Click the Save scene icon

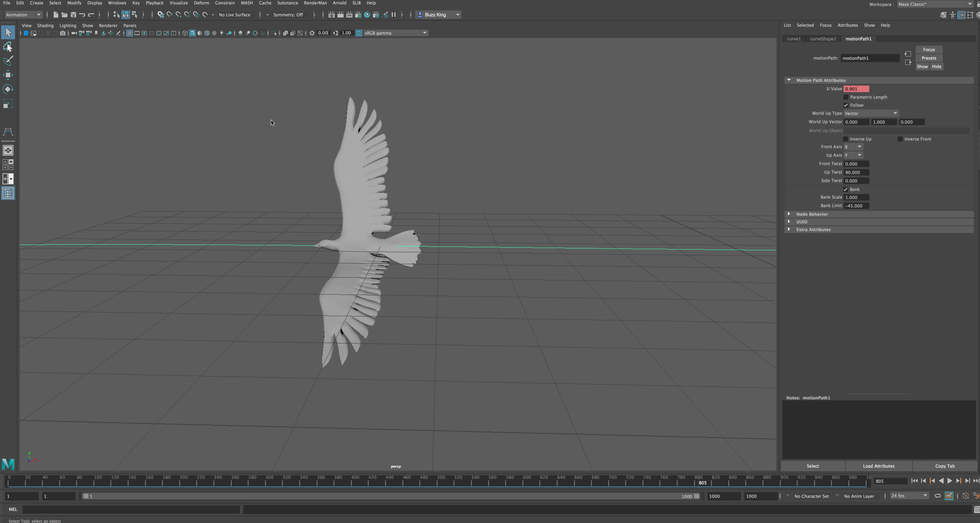(73, 15)
